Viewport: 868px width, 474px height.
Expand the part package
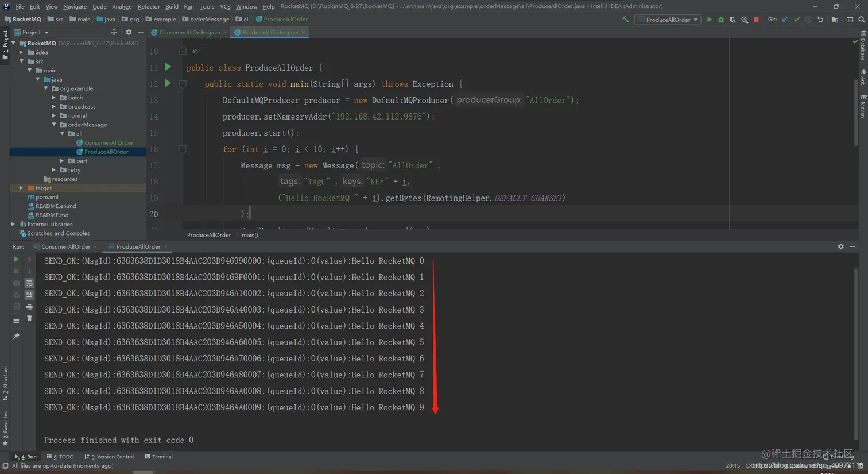[62, 161]
